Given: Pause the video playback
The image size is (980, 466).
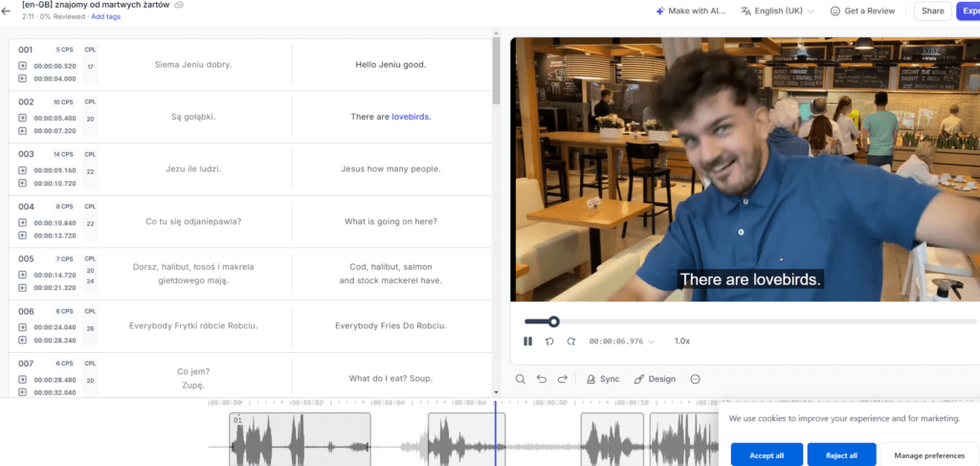Looking at the screenshot, I should [x=527, y=341].
